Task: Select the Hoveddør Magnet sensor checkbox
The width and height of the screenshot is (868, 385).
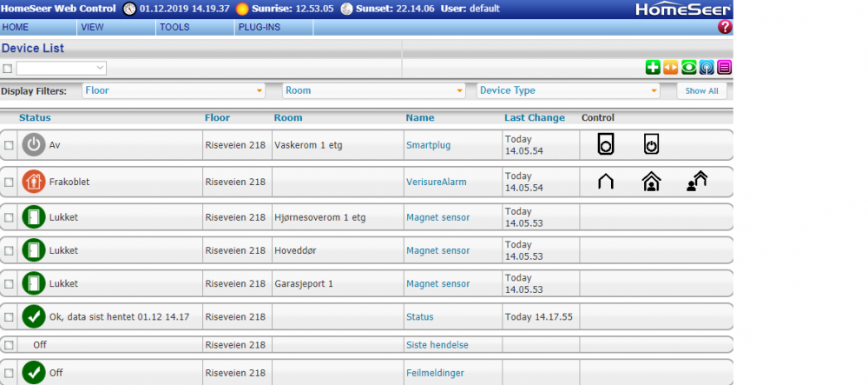Action: [9, 251]
